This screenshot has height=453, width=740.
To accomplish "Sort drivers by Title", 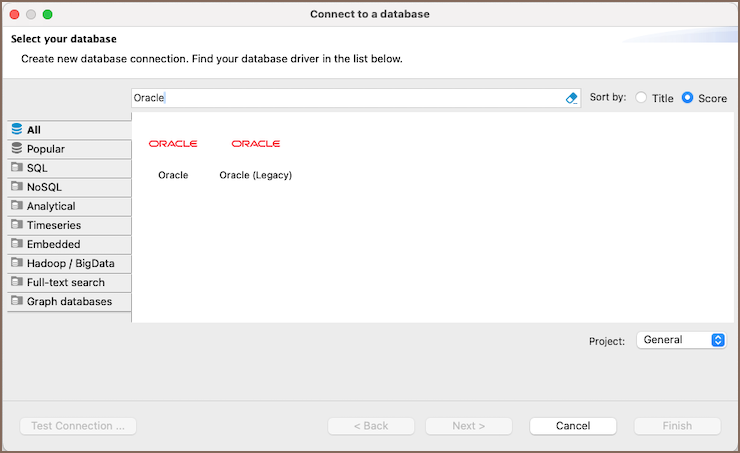I will coord(642,98).
